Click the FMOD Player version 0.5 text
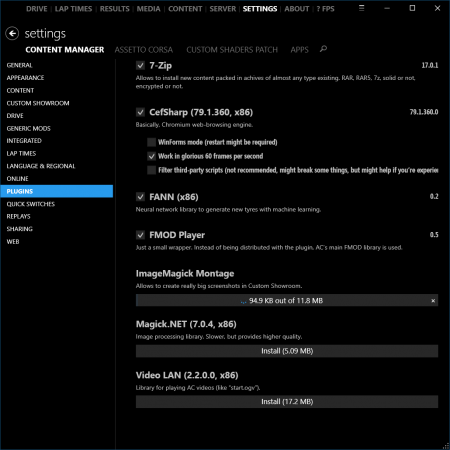 click(x=434, y=235)
